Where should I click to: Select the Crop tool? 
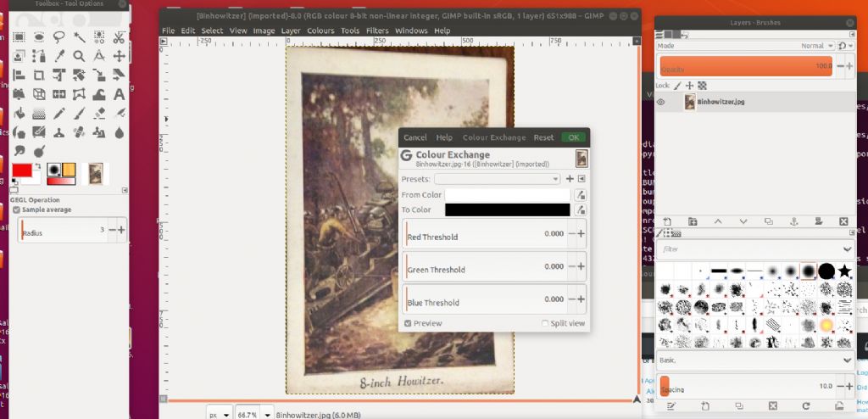[x=39, y=75]
